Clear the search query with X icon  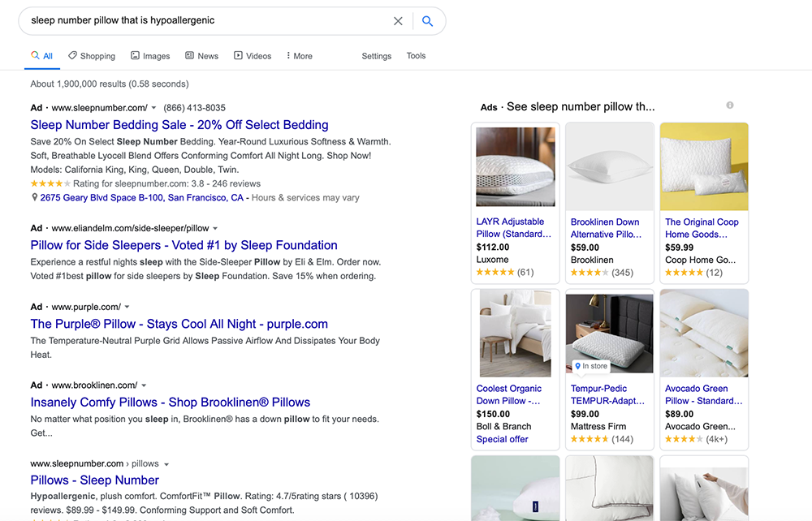pos(398,21)
